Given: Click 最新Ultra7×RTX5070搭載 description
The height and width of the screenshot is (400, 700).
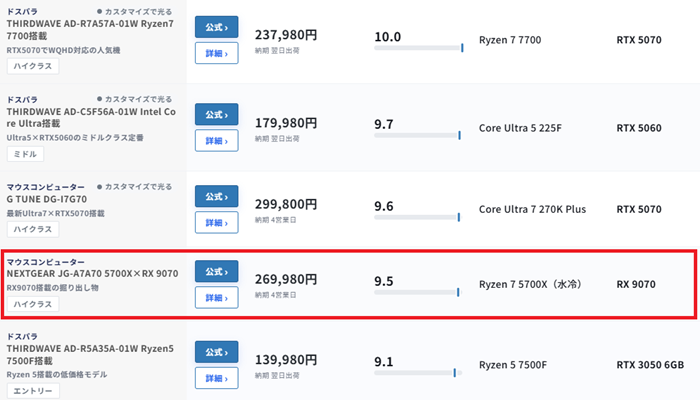Looking at the screenshot, I should (55, 213).
